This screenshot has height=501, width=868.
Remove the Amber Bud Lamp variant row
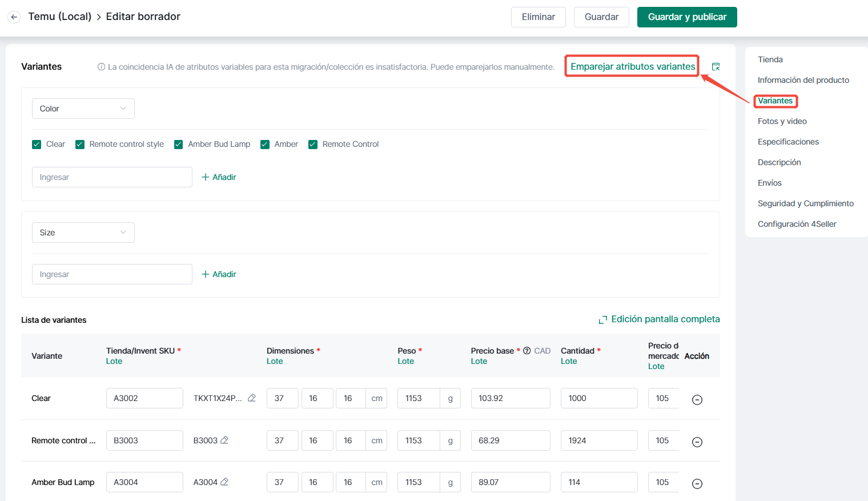(x=697, y=484)
